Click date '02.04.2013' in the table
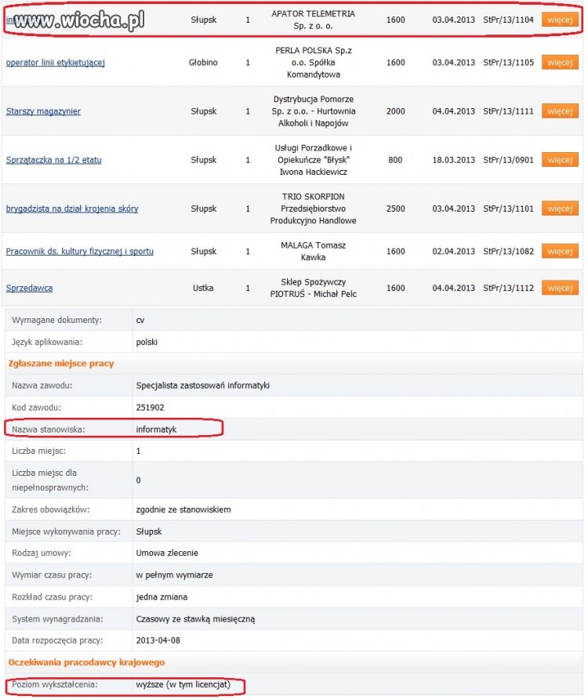The width and height of the screenshot is (588, 700). pyautogui.click(x=454, y=252)
